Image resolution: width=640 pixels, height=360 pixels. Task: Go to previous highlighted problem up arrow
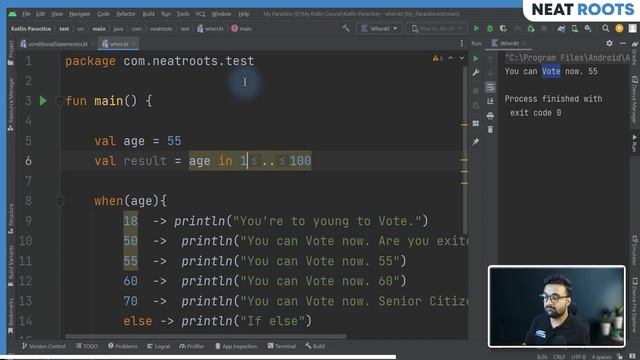click(451, 58)
